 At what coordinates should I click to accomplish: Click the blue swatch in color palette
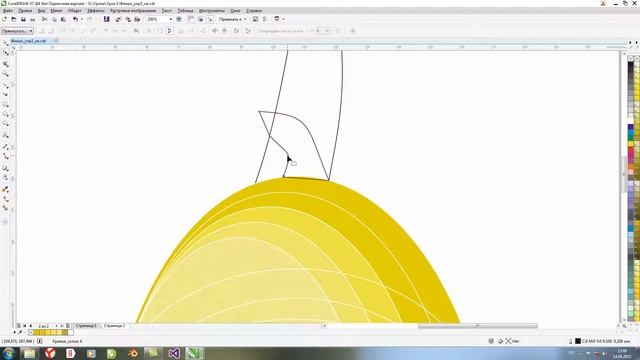(630, 128)
